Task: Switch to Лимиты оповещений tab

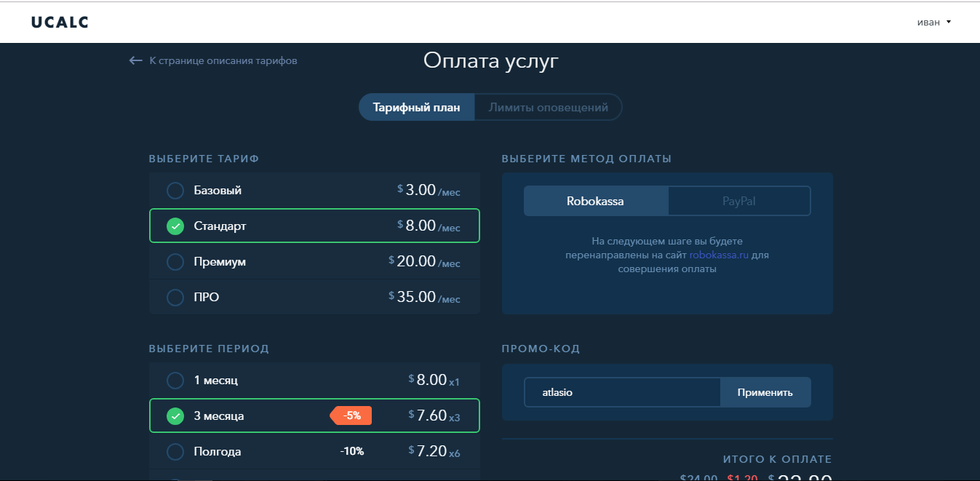Action: pyautogui.click(x=548, y=108)
